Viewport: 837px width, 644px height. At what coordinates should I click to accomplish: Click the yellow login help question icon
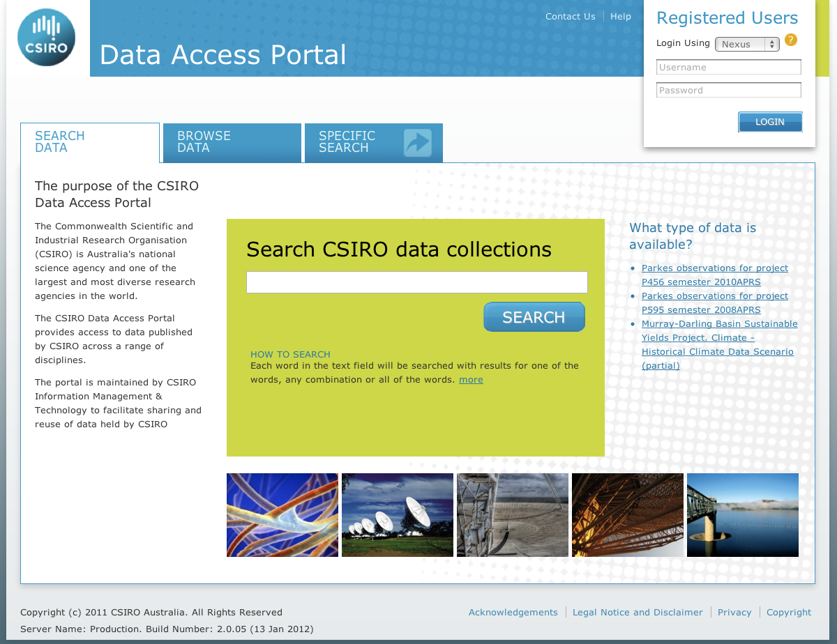pos(790,40)
